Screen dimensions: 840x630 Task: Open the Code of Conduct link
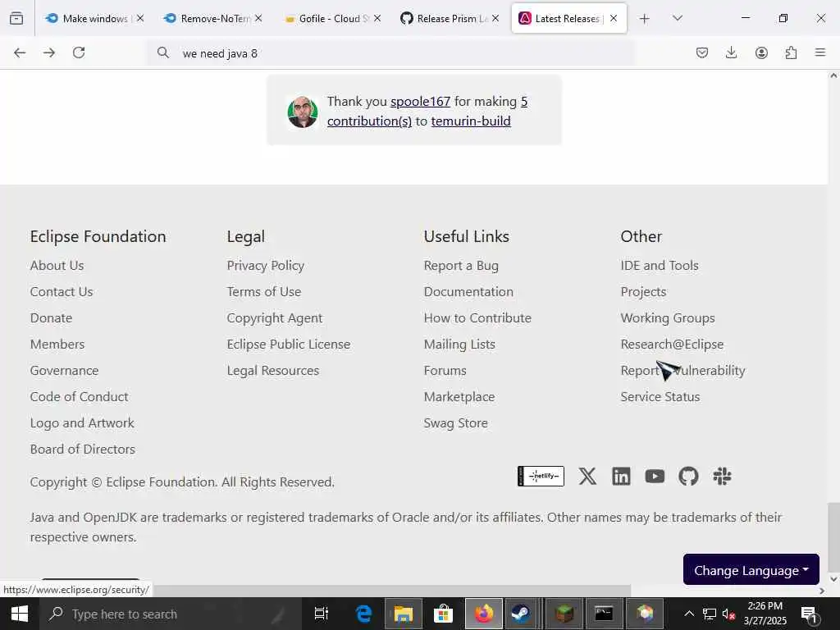coord(79,396)
